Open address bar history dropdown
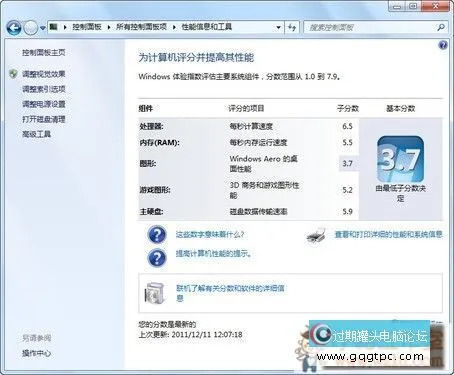This screenshot has width=454, height=375. click(x=278, y=27)
